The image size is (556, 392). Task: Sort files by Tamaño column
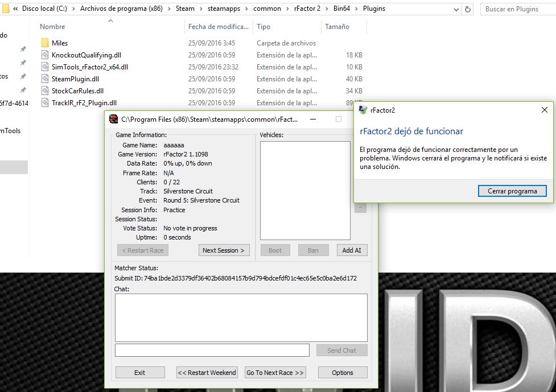pos(337,27)
